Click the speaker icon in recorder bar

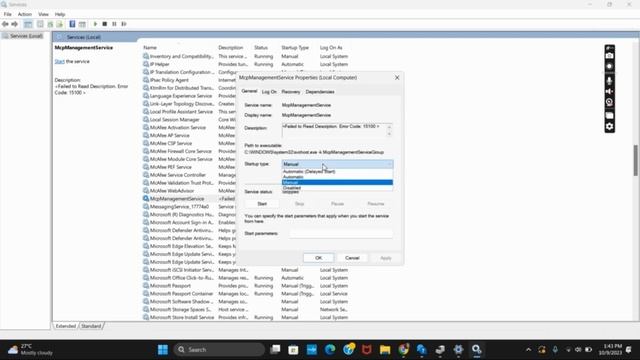coord(609,91)
